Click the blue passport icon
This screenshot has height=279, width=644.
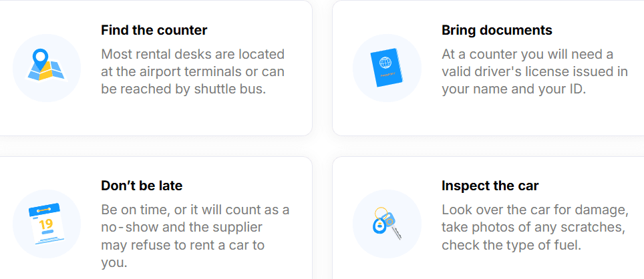tap(387, 67)
